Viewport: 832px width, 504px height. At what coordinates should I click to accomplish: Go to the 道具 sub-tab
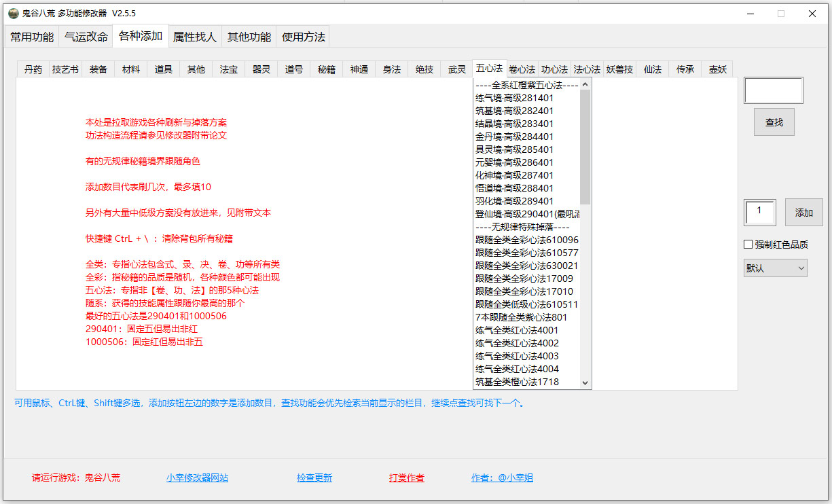[164, 69]
